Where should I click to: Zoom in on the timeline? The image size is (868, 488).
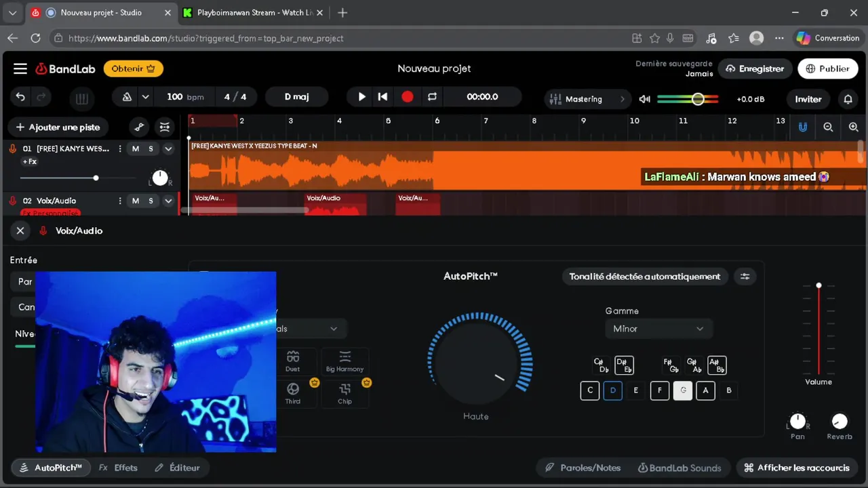853,127
